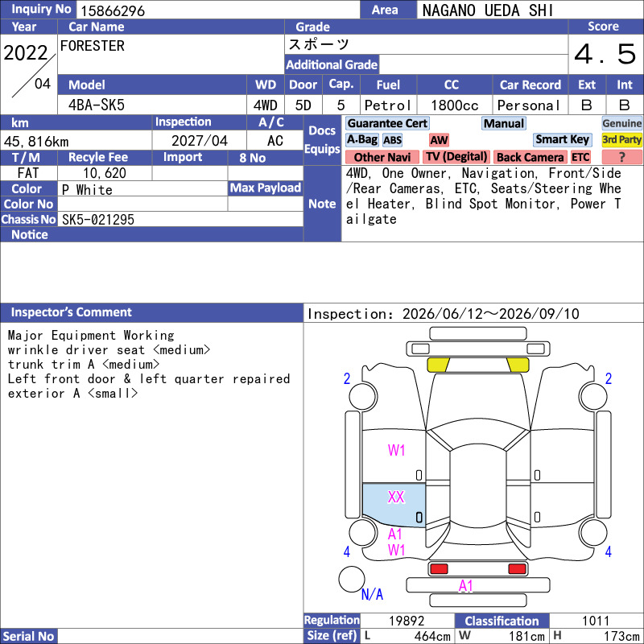644x644 pixels.
Task: Click the AW equipment badge
Action: click(x=439, y=140)
